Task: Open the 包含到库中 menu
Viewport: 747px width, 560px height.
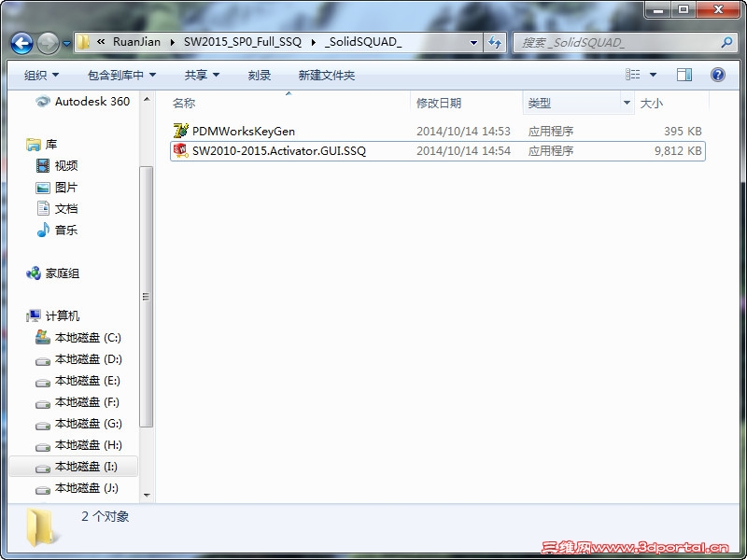Action: pos(122,75)
